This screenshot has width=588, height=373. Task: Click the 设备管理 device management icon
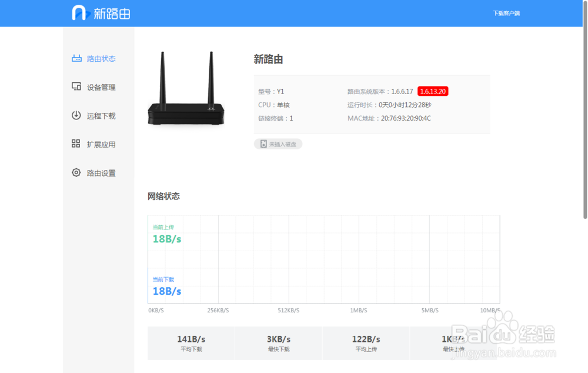[x=77, y=86]
